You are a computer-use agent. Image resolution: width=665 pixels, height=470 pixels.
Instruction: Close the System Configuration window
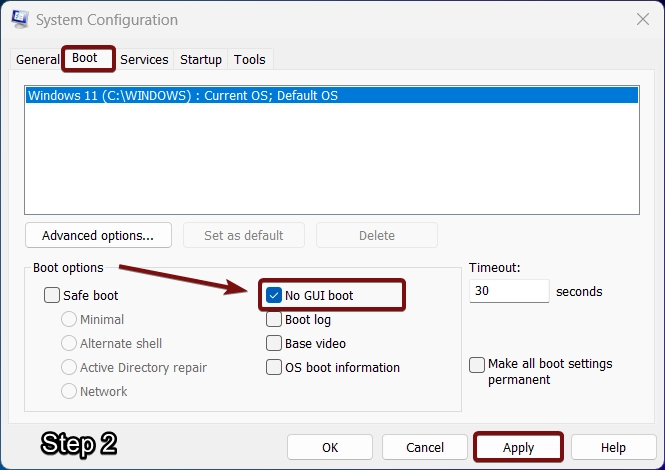643,19
